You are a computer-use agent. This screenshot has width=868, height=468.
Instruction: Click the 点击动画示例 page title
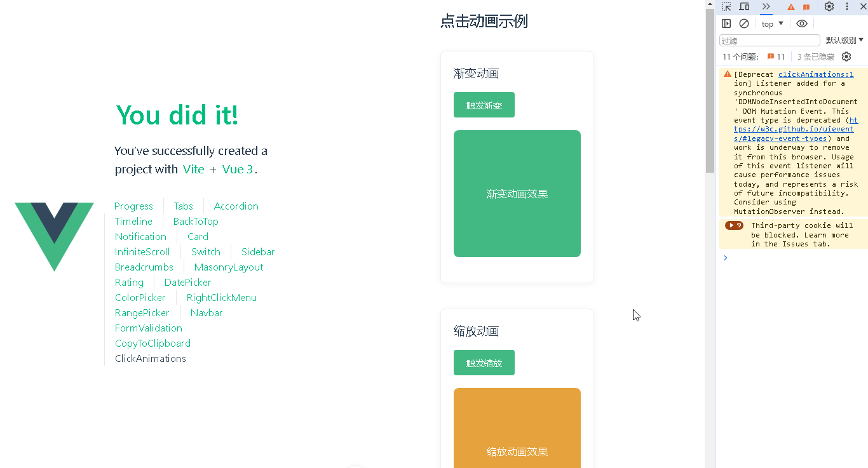(x=484, y=21)
